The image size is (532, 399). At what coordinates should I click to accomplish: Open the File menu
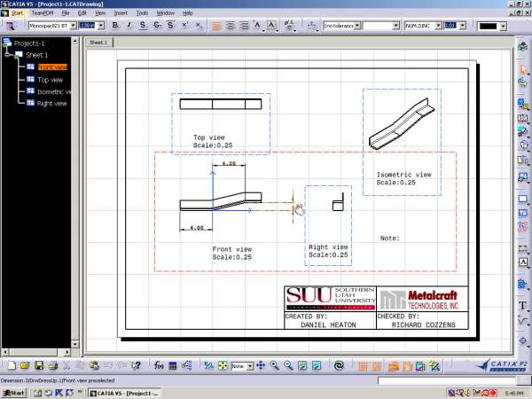point(66,13)
